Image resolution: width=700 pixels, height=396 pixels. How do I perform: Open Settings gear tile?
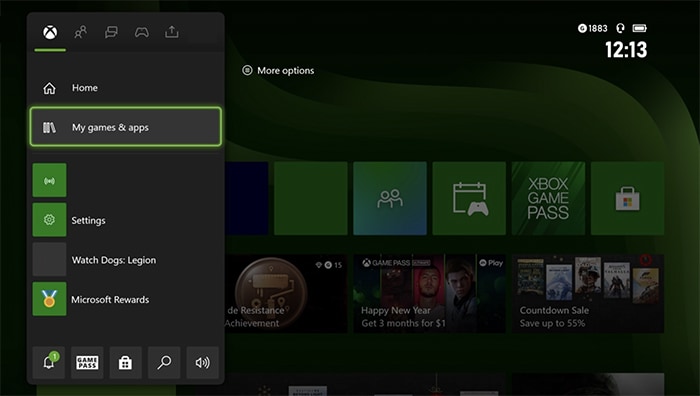pos(50,220)
